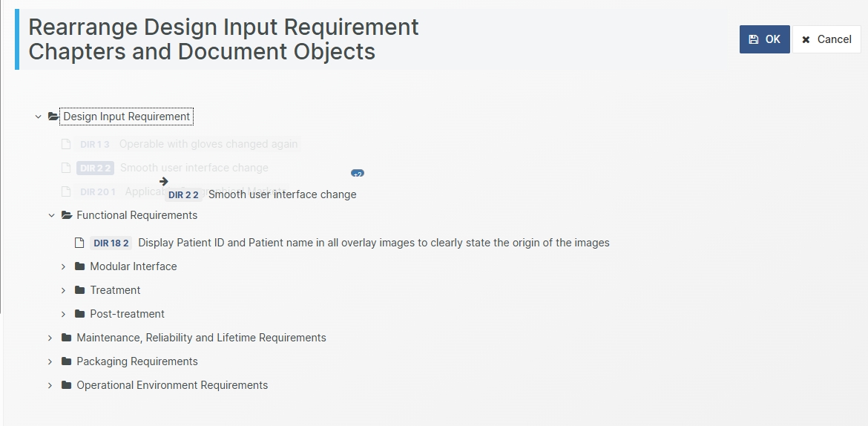The height and width of the screenshot is (426, 868).
Task: Expand the Packaging Requirements chapter
Action: pos(50,361)
